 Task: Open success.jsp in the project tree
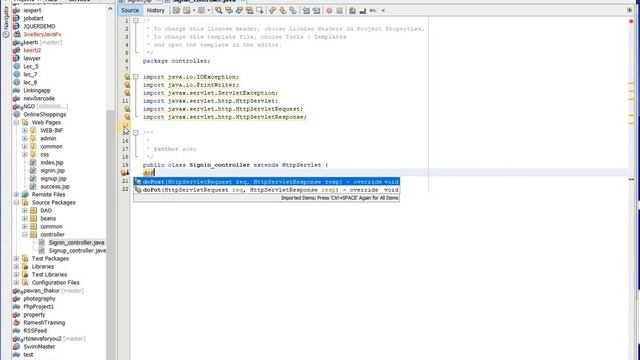[55, 187]
